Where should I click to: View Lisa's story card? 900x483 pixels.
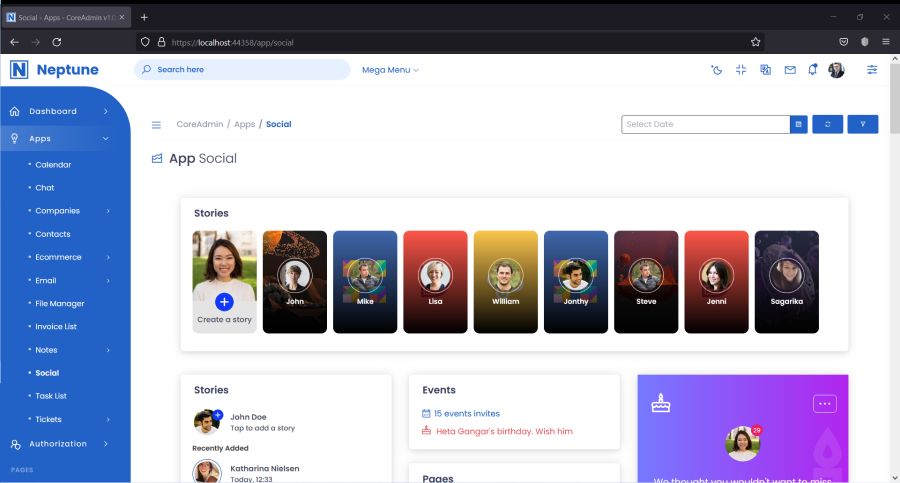pos(436,282)
